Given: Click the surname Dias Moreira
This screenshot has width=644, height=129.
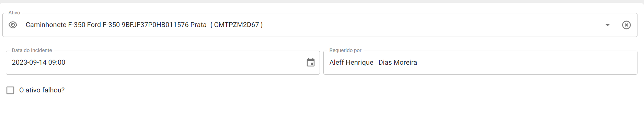Looking at the screenshot, I should pos(398,62).
